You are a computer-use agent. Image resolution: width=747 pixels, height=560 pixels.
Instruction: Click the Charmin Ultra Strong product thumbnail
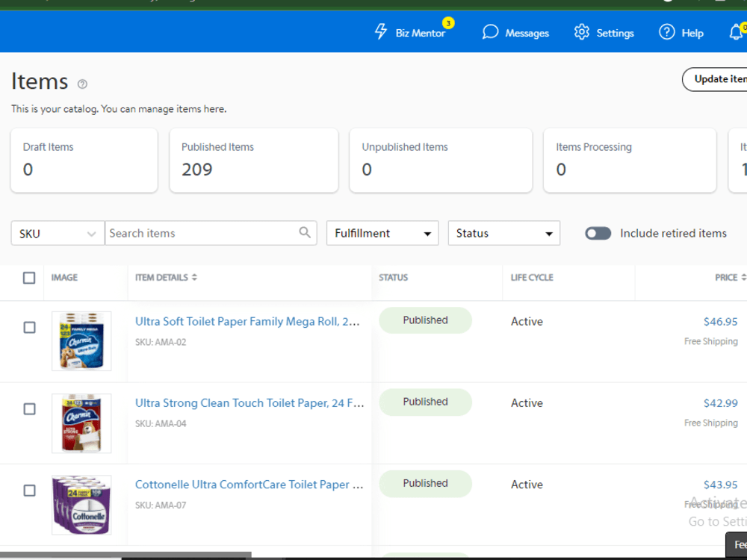point(81,423)
